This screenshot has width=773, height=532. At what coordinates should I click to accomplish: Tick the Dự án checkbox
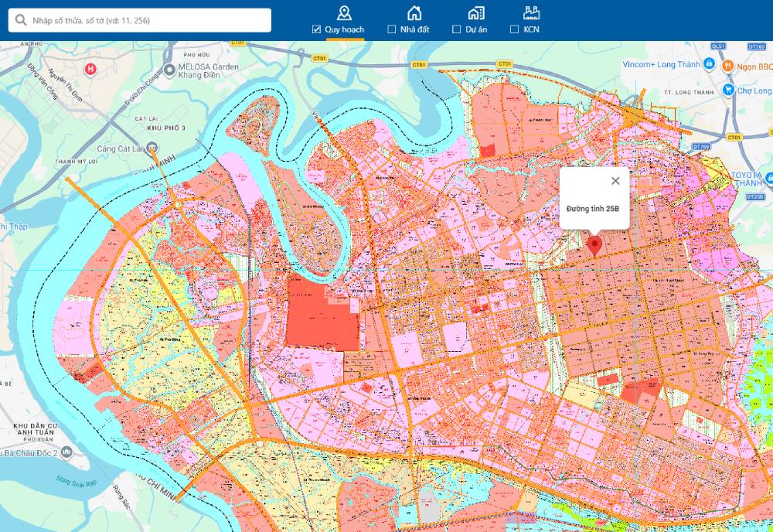point(457,29)
